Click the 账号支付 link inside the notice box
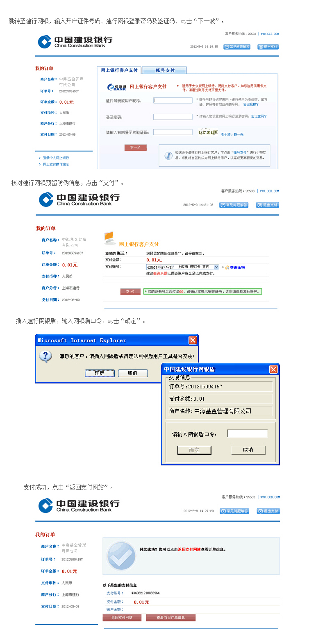334x644 pixels. click(240, 152)
